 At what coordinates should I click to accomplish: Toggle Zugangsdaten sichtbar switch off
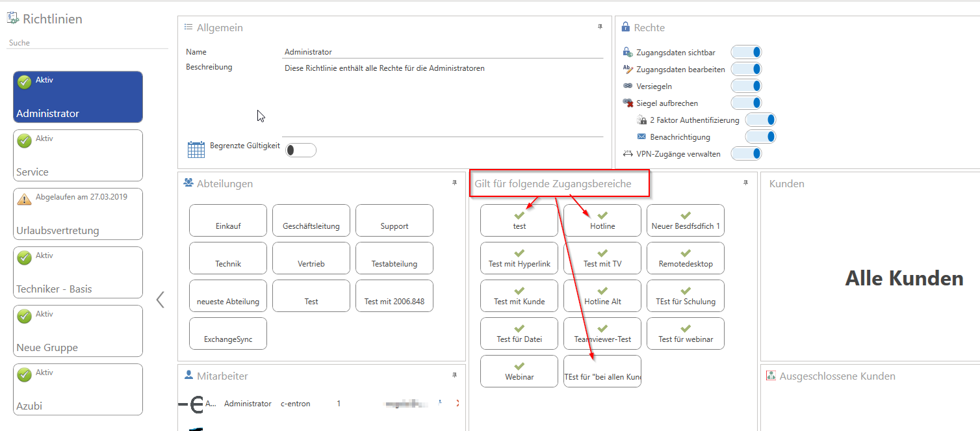[745, 53]
